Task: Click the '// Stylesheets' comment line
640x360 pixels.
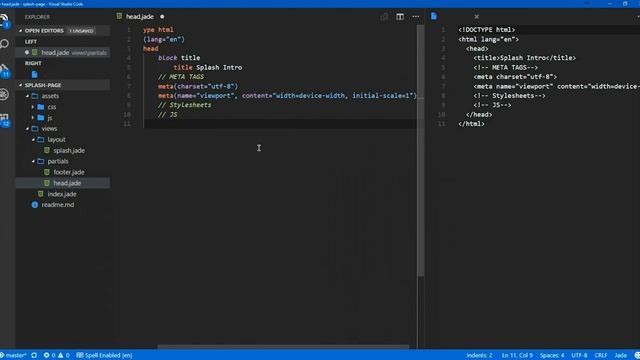Action: (x=184, y=105)
